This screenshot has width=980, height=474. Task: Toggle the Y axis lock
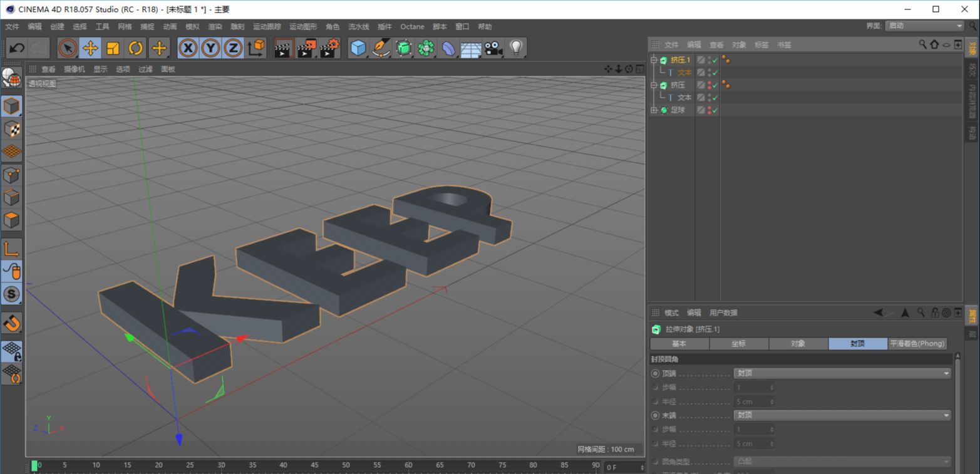click(210, 48)
